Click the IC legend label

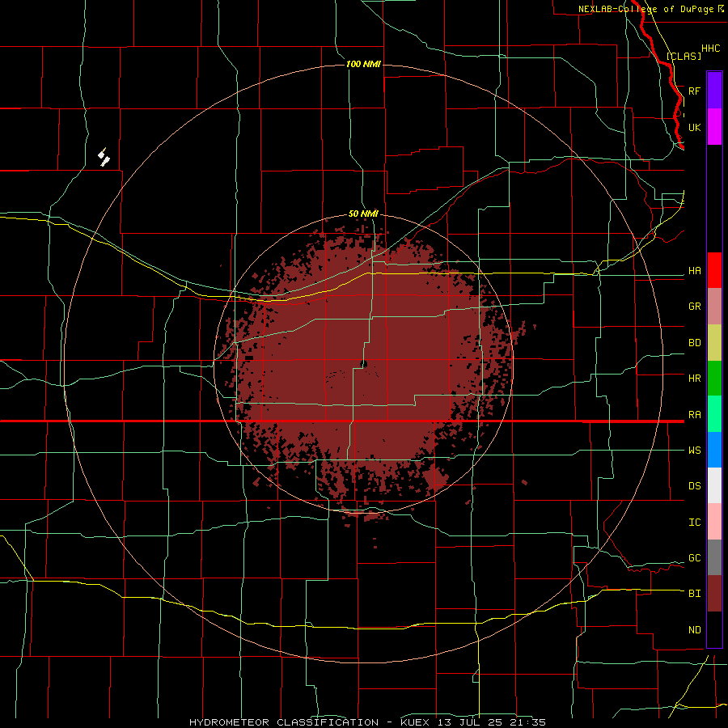click(x=695, y=523)
